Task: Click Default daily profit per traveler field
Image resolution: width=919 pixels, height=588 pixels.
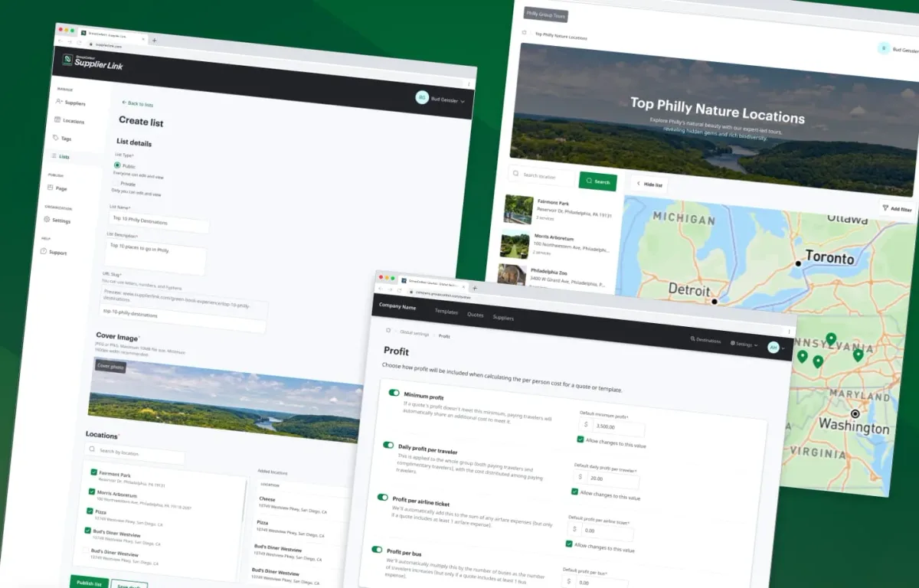Action: point(607,479)
